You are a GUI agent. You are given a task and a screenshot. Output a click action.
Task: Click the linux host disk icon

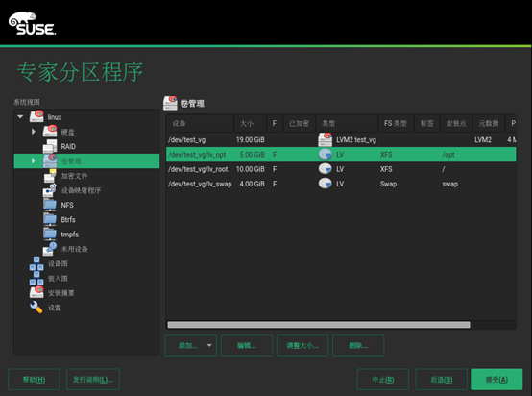click(x=36, y=116)
